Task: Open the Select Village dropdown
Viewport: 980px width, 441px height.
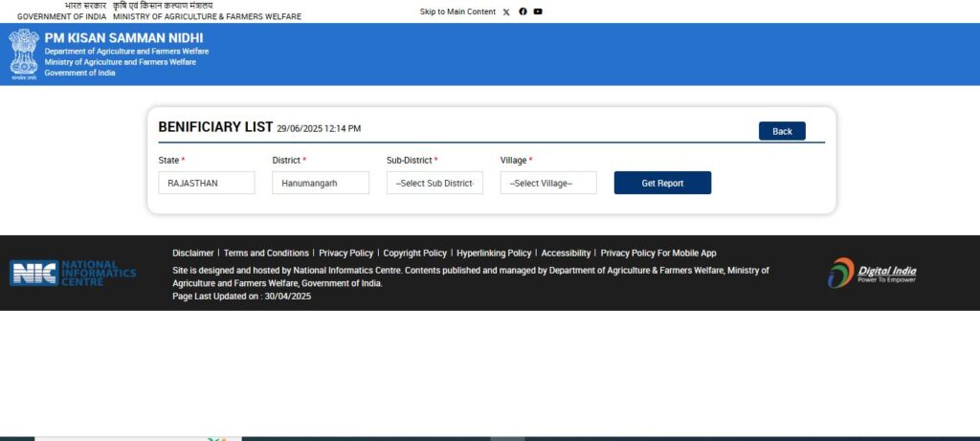Action: pyautogui.click(x=547, y=183)
